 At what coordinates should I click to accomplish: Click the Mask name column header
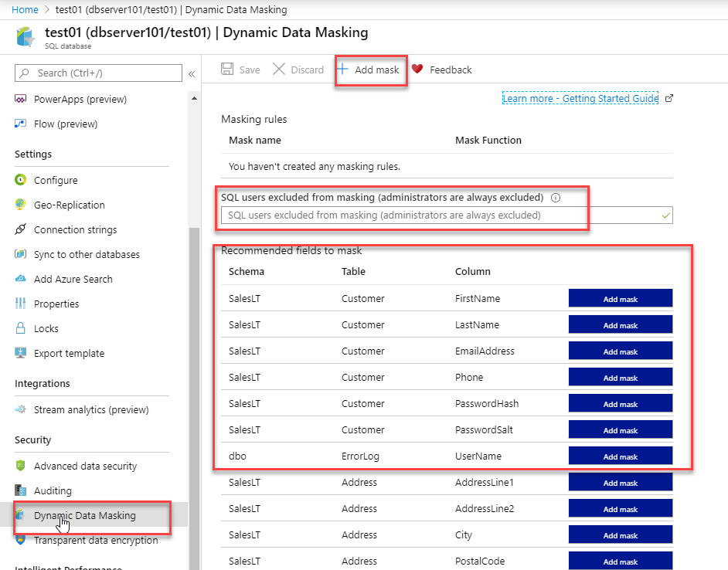255,140
